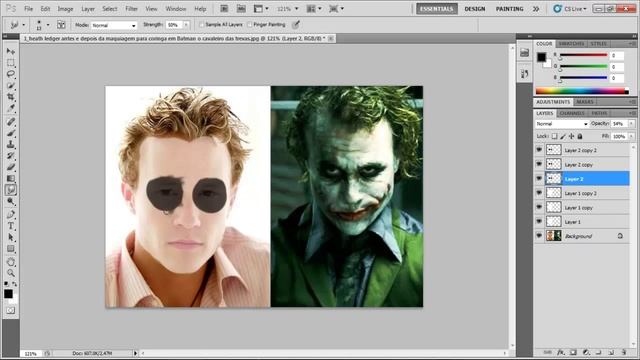Screen dimensions: 640x360
Task: Open the layer Fill slider arrow
Action: tap(631, 136)
